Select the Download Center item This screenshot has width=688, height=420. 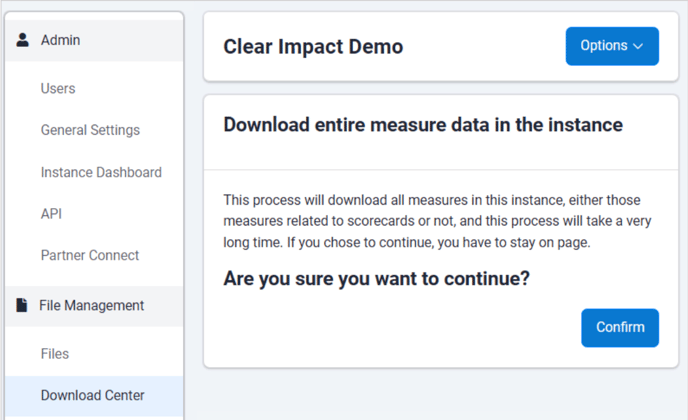92,395
